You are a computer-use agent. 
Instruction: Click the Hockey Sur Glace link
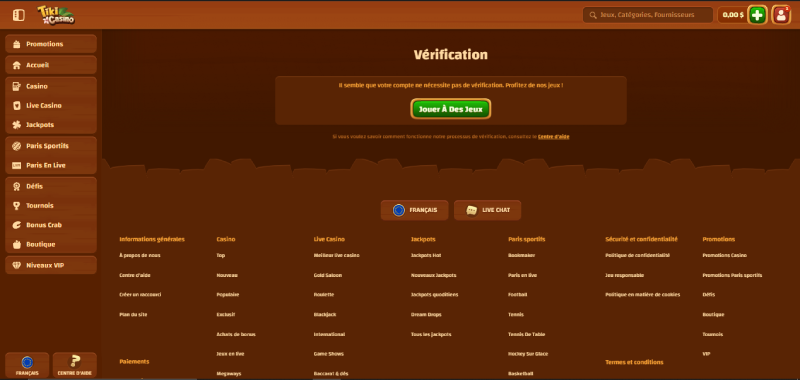(x=528, y=354)
